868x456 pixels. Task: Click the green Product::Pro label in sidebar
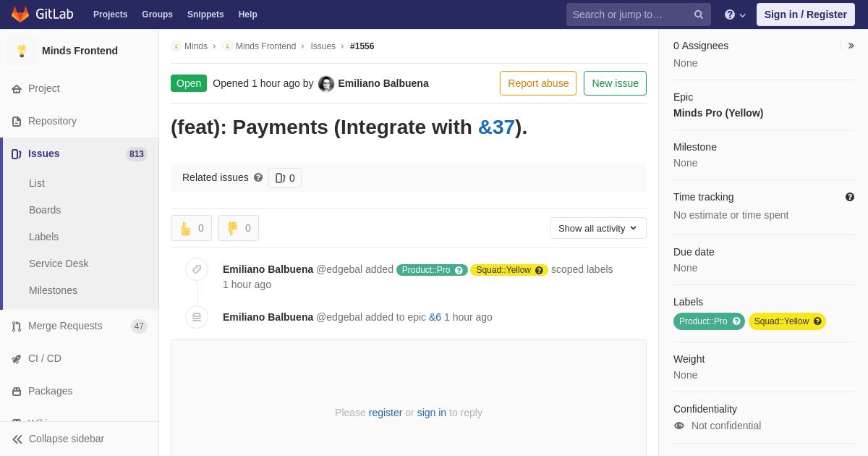(709, 321)
